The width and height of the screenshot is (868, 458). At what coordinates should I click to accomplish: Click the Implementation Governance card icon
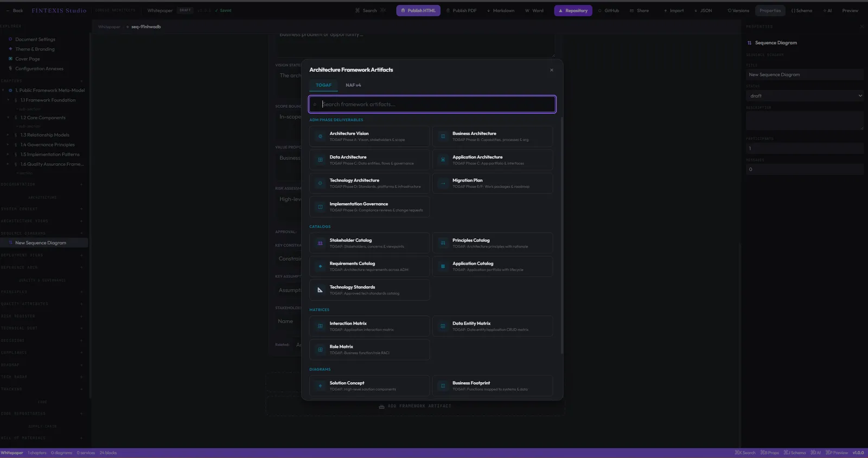coord(320,207)
